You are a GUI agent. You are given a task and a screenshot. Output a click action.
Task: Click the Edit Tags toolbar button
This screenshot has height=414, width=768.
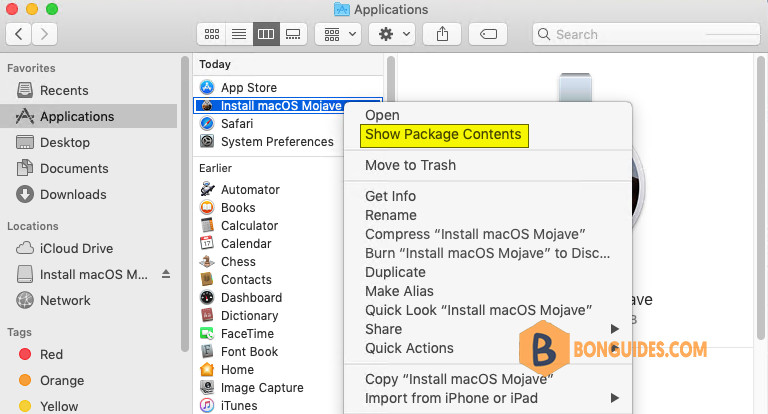tap(488, 34)
